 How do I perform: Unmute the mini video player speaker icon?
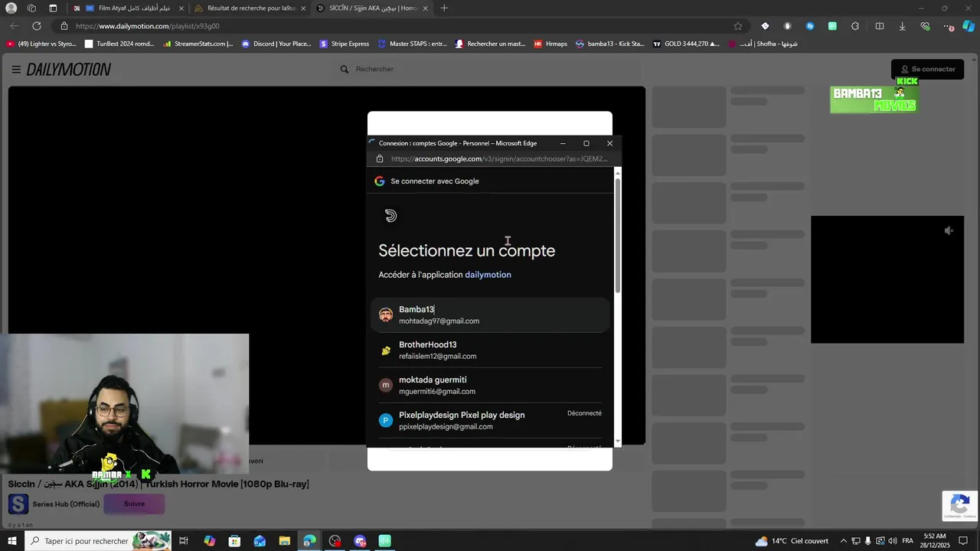coord(949,230)
